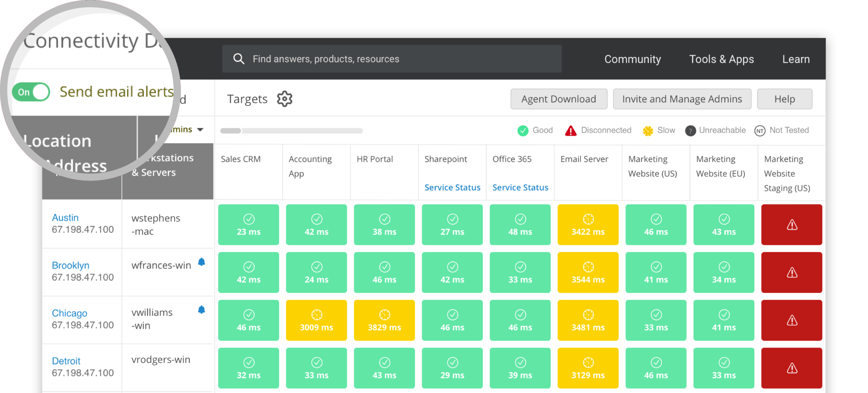Viewport: 868px width, 393px height.
Task: Click Chicago Accounting App 3009 ms tile
Action: [x=316, y=320]
